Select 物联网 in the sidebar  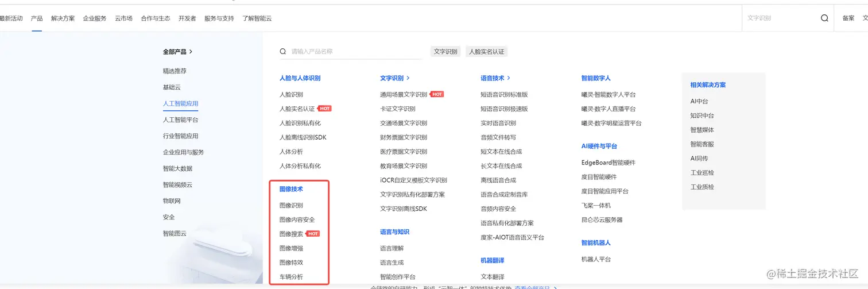pyautogui.click(x=172, y=201)
